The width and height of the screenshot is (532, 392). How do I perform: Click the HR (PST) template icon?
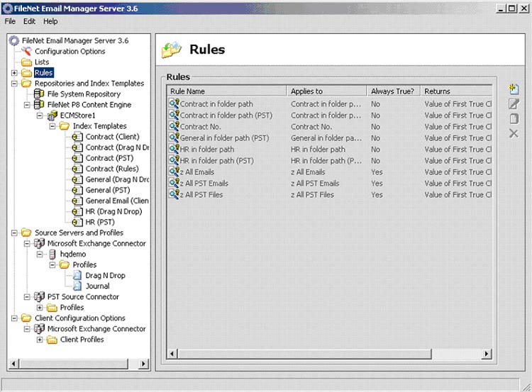(77, 222)
